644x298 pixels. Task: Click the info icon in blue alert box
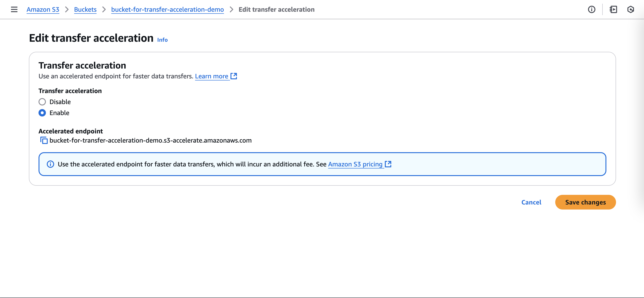[50, 164]
